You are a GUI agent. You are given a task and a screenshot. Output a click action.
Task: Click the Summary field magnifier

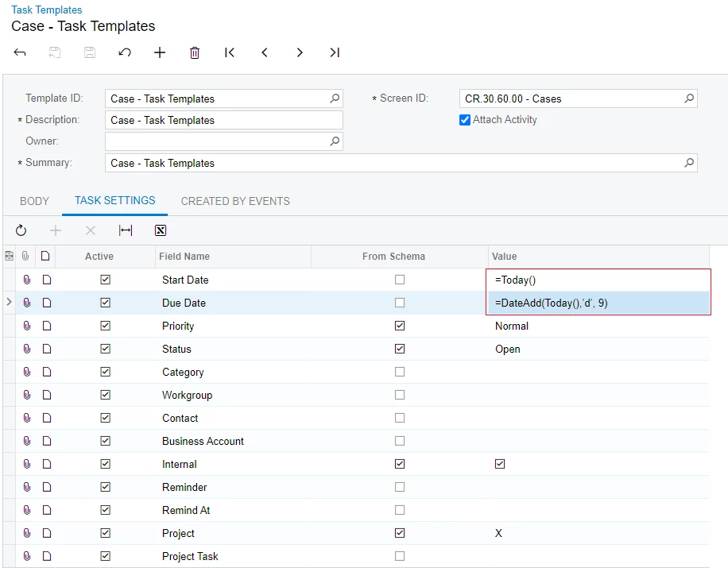click(690, 163)
